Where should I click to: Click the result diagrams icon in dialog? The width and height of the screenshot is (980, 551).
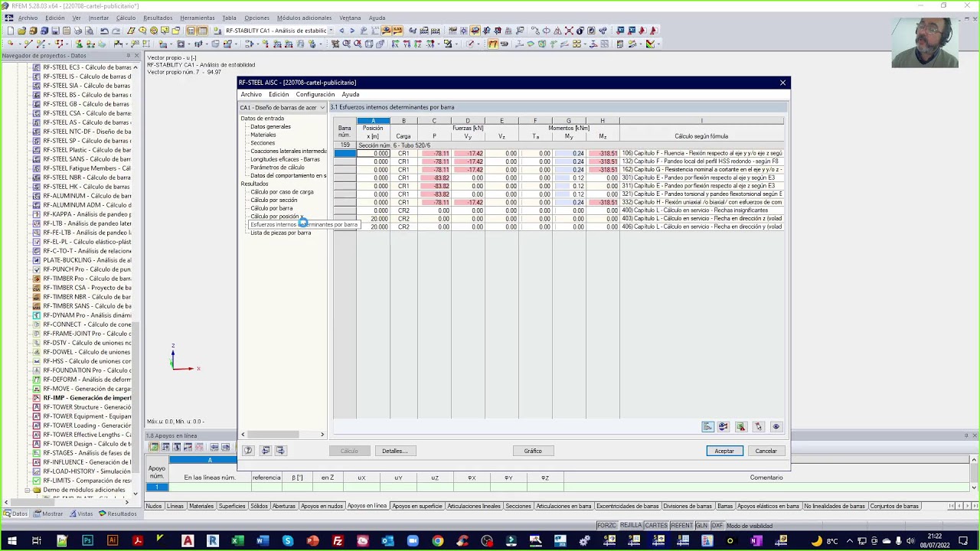pos(707,427)
